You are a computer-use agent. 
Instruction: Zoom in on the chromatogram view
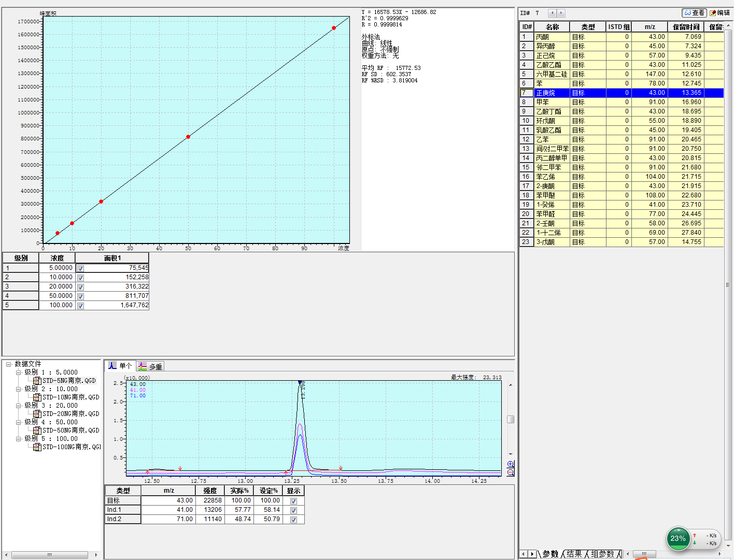coord(511,464)
